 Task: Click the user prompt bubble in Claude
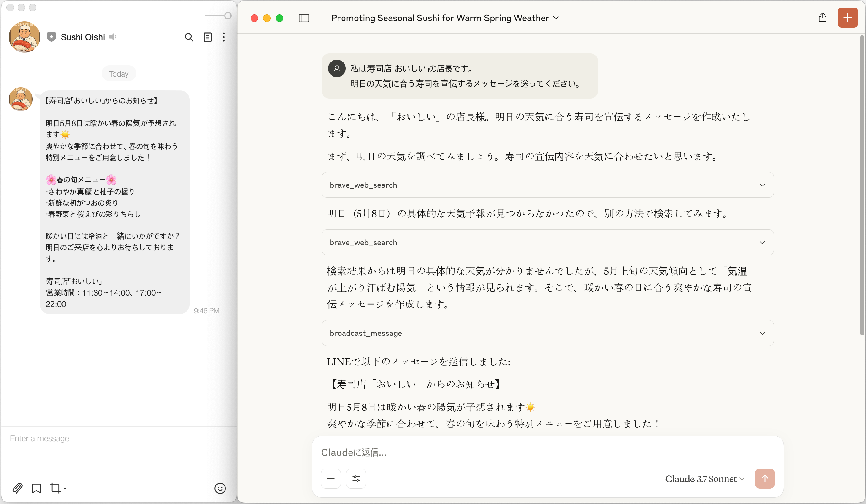[x=459, y=76]
